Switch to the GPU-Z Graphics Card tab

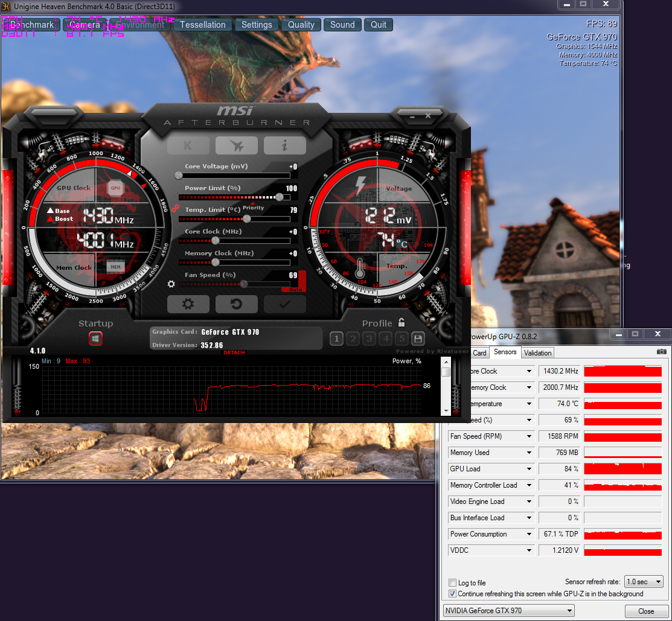[x=479, y=353]
